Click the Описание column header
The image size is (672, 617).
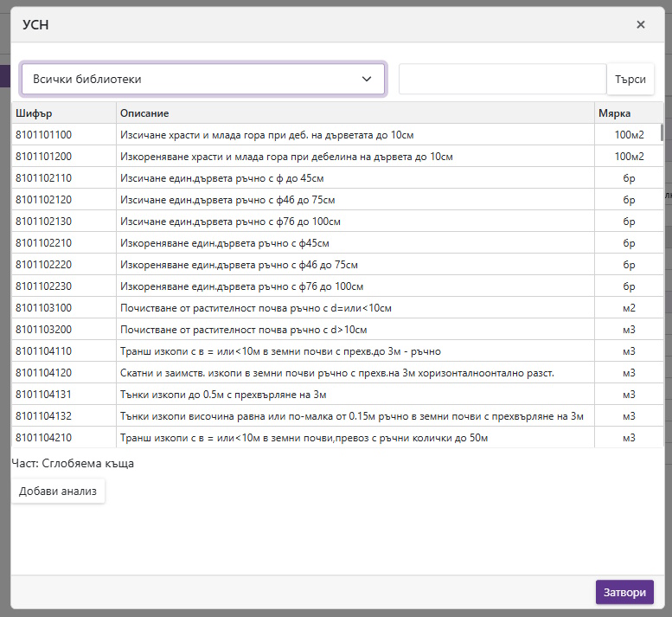[x=355, y=113]
